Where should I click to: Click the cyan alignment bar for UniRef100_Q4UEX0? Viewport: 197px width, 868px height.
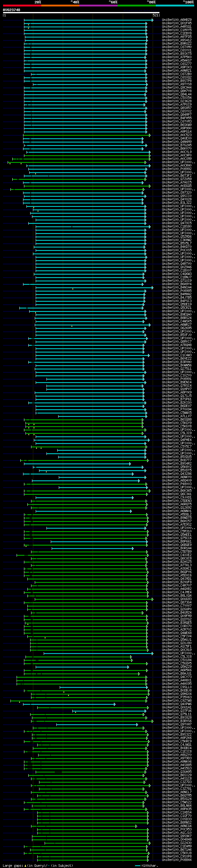point(83,139)
